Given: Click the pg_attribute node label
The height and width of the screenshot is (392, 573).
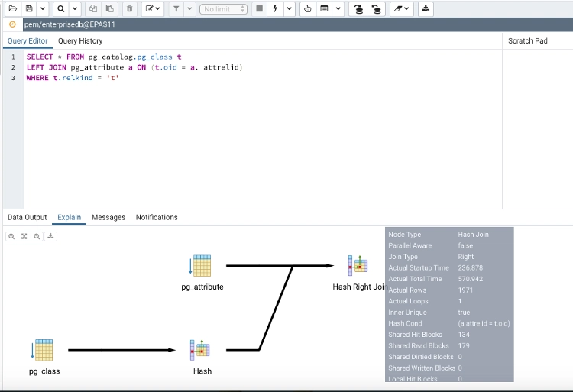Looking at the screenshot, I should [202, 287].
